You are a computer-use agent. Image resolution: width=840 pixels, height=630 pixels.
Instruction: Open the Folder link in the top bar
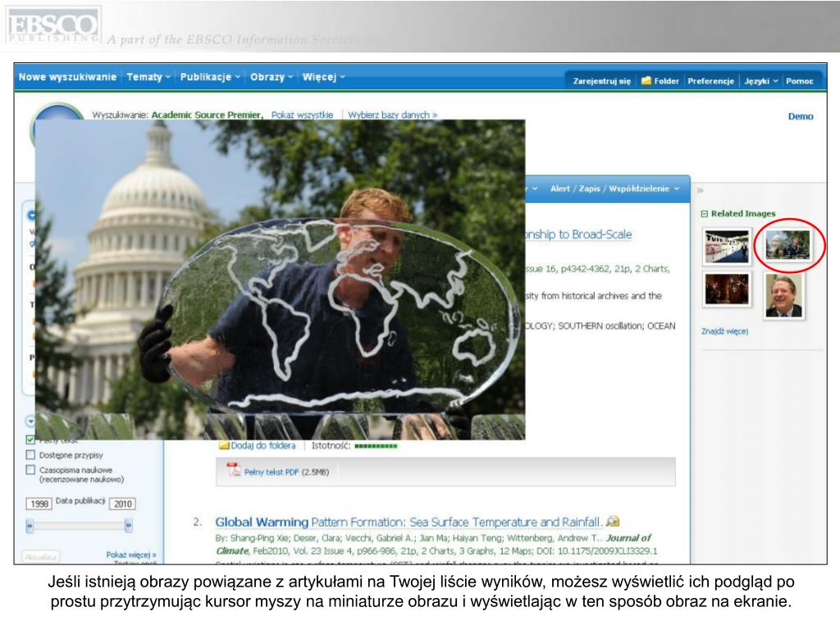pos(666,81)
